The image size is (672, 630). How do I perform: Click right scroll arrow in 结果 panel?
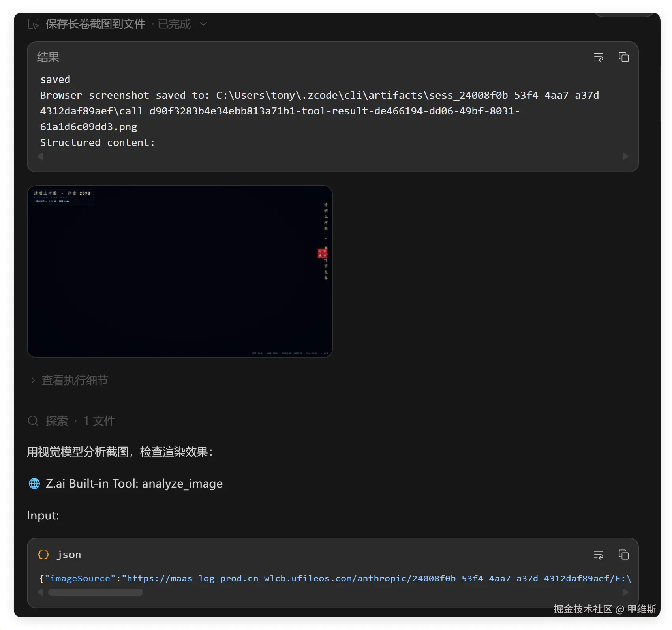(625, 156)
